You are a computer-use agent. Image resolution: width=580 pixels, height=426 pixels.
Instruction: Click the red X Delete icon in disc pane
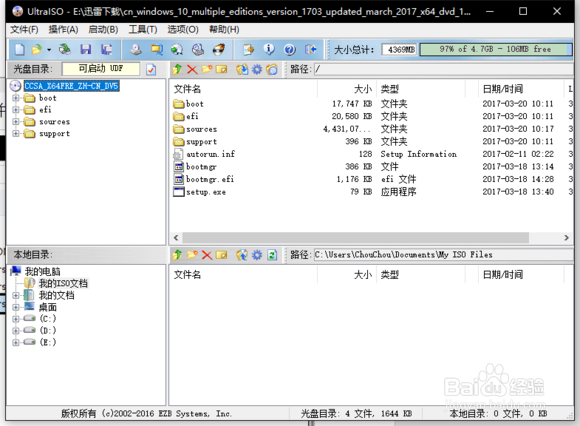coord(192,69)
